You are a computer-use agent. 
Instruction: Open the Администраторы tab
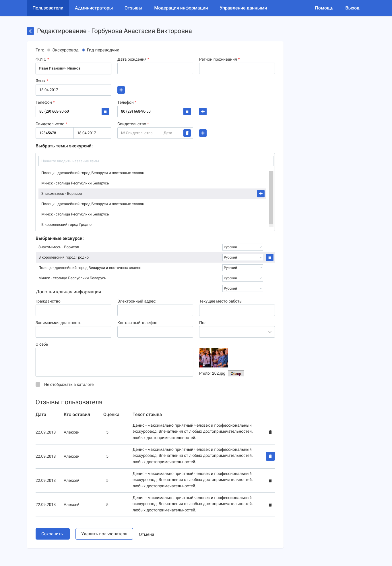94,8
